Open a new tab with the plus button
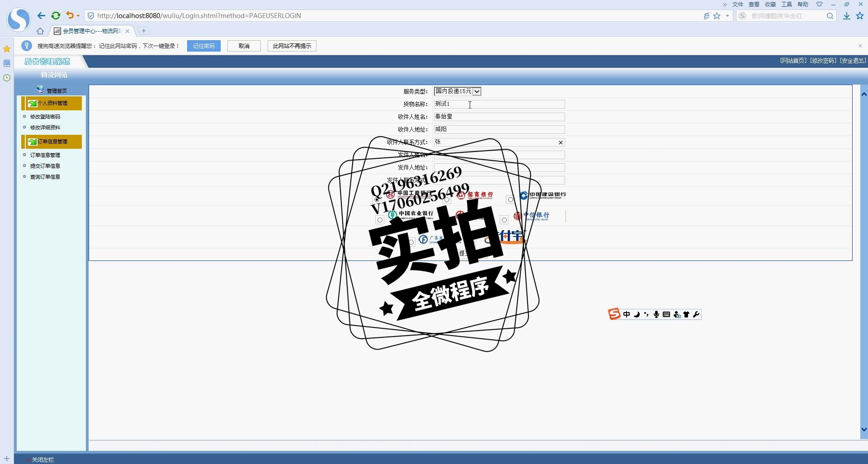868x464 pixels. tap(144, 31)
